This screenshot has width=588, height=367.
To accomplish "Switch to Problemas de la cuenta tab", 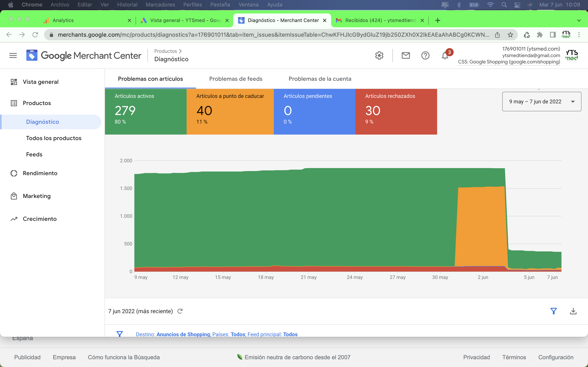I will coord(320,79).
